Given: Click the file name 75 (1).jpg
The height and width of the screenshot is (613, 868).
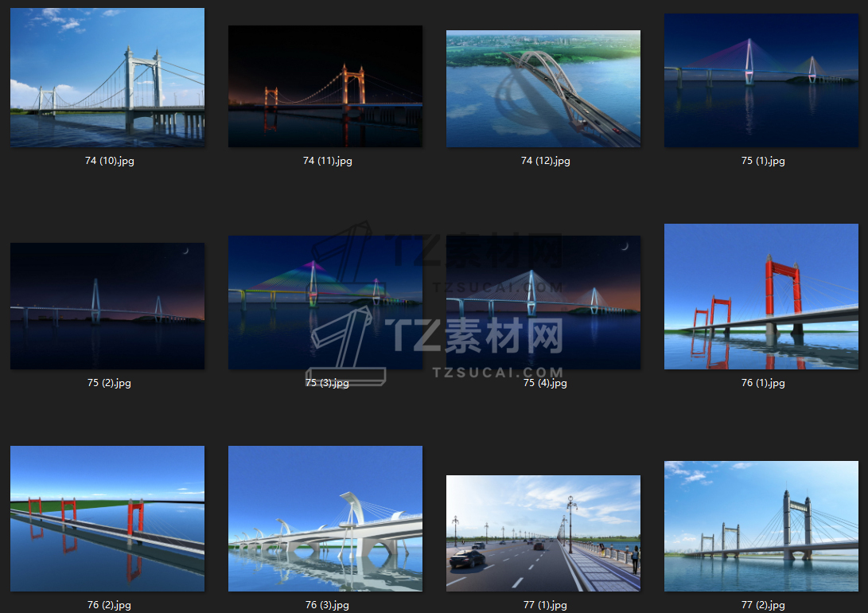Looking at the screenshot, I should click(763, 161).
